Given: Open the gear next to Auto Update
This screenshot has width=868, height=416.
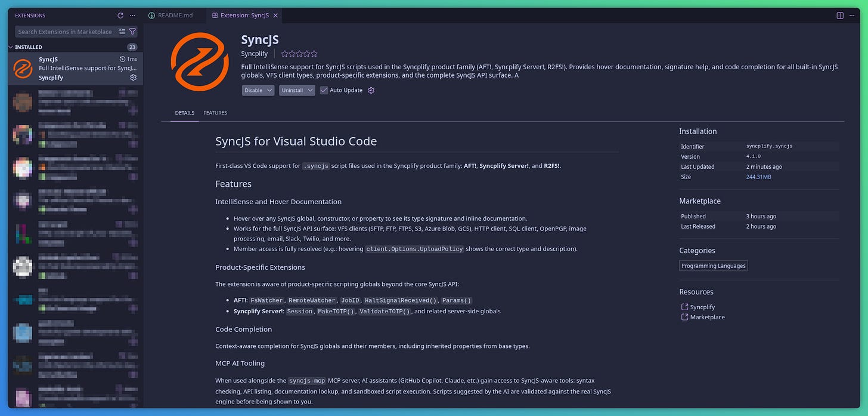Looking at the screenshot, I should click(371, 90).
